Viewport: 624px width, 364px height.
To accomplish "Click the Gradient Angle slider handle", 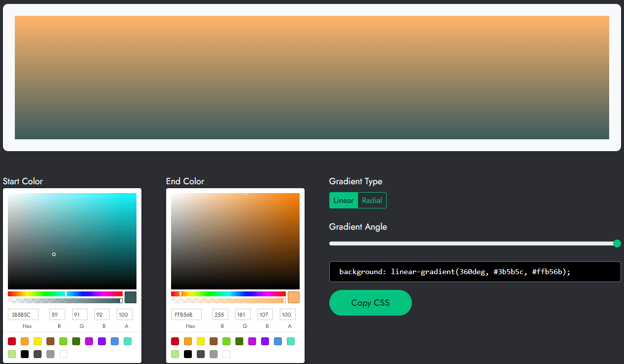I will click(x=616, y=243).
